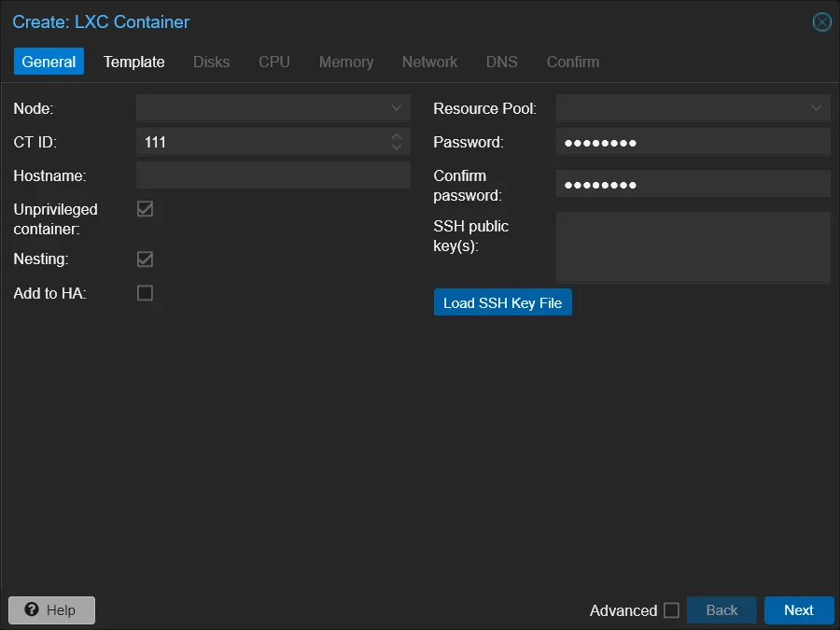Click the CT ID increment arrow
Image resolution: width=840 pixels, height=630 pixels.
point(397,137)
